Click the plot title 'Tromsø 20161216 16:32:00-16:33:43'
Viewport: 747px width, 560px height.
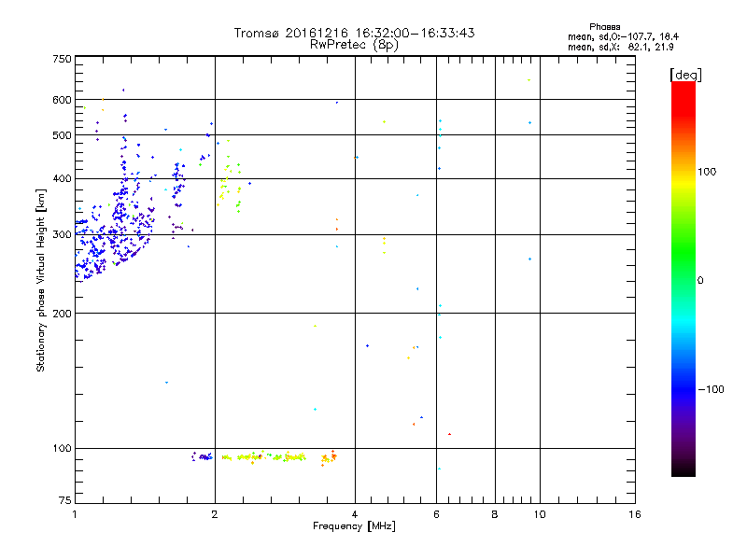[354, 33]
